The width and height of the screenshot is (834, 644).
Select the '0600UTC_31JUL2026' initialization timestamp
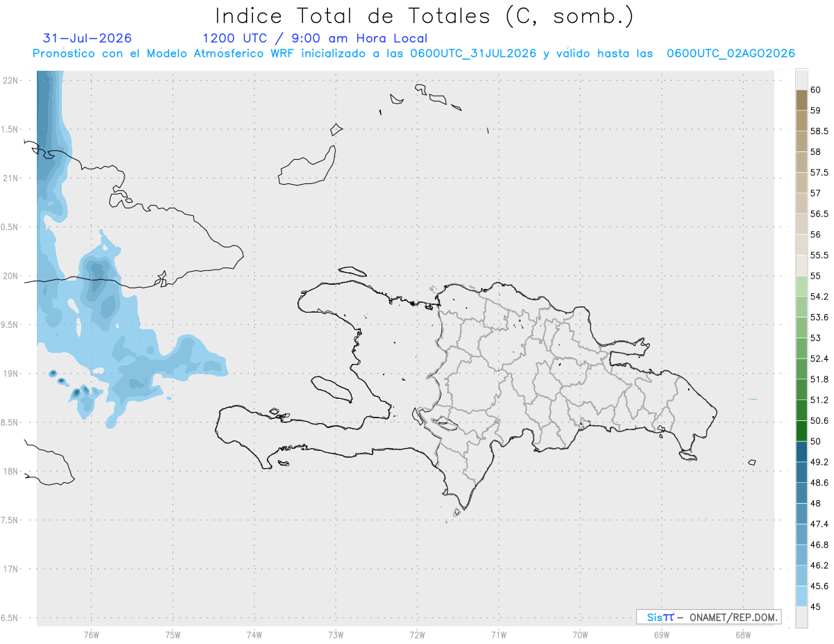pyautogui.click(x=473, y=53)
